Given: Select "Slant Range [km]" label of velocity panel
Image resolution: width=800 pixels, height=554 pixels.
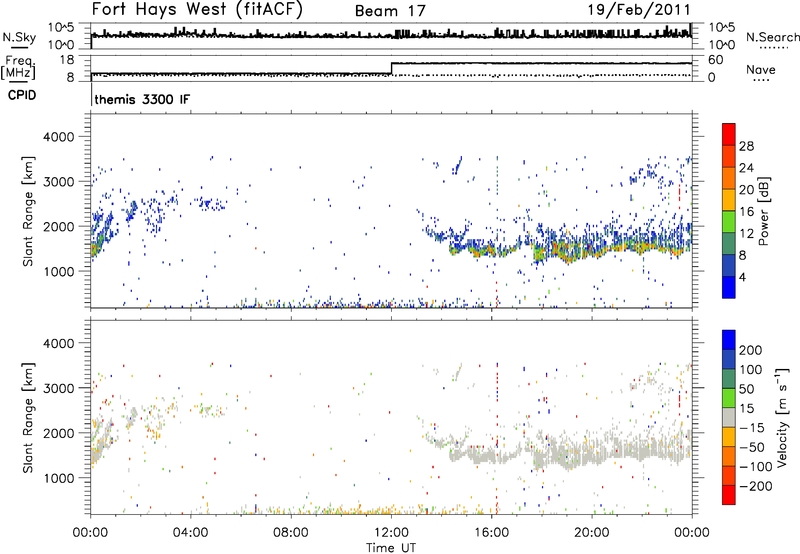Looking at the screenshot, I should [28, 418].
